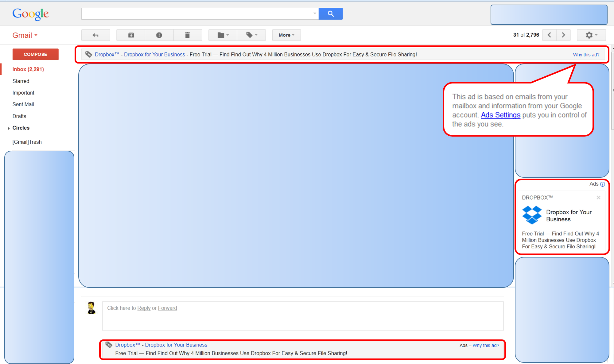Click the sidebar ad 'Free Trial' description text
The height and width of the screenshot is (364, 614).
coord(560,240)
